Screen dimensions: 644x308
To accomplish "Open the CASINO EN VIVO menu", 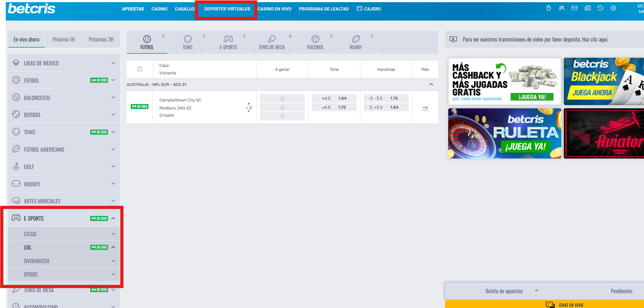I will click(x=275, y=9).
